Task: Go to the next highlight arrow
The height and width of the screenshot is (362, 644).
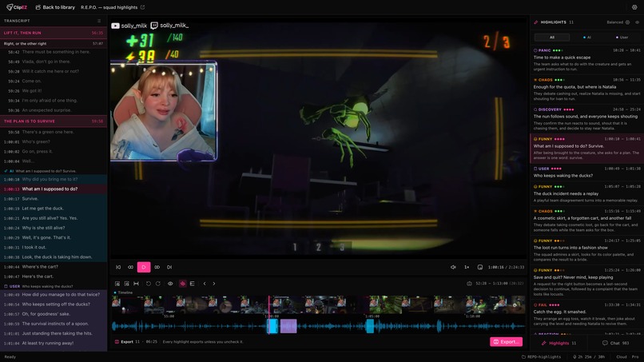Action: coord(214,284)
